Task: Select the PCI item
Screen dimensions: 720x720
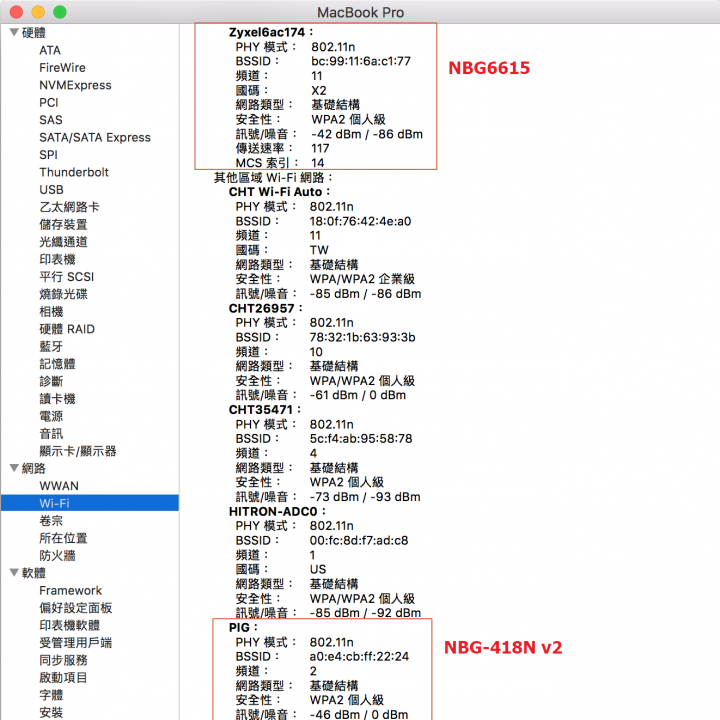Action: point(49,102)
